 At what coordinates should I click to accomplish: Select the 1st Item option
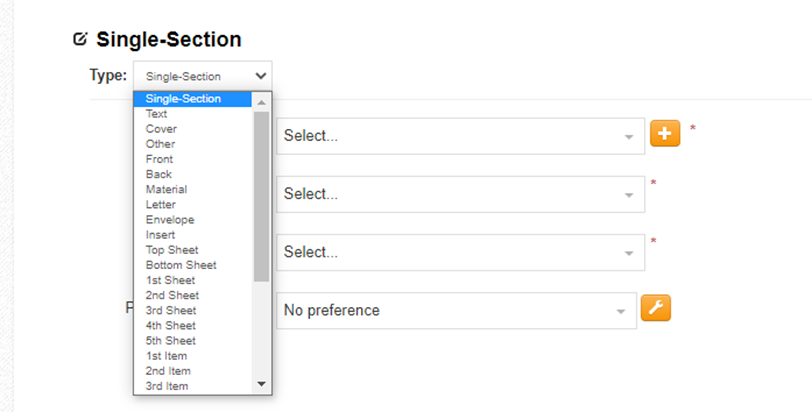tap(166, 356)
